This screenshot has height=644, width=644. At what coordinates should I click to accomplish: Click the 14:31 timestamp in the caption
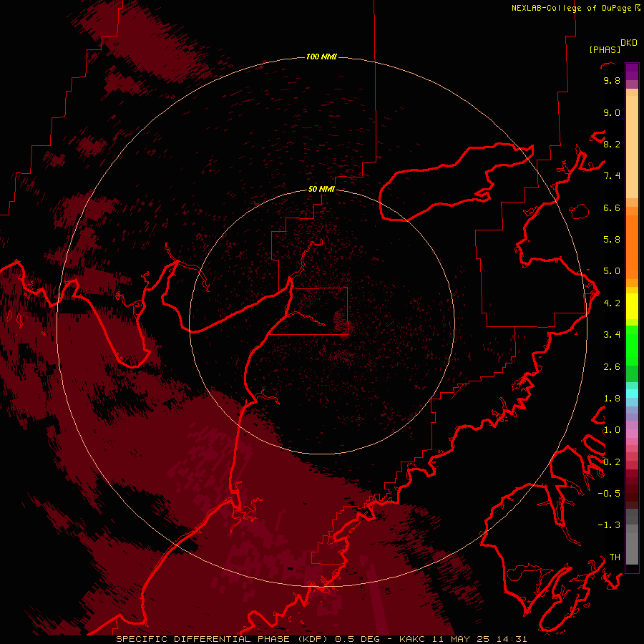point(512,639)
